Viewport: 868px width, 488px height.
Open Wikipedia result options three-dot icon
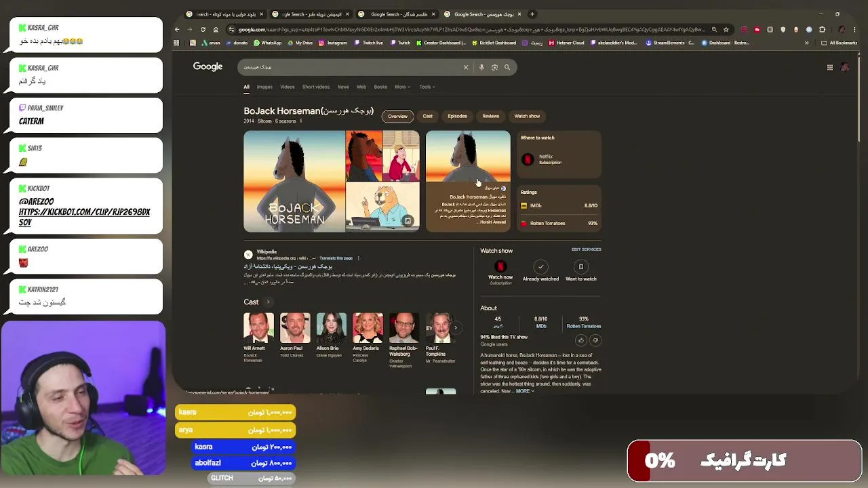point(358,258)
